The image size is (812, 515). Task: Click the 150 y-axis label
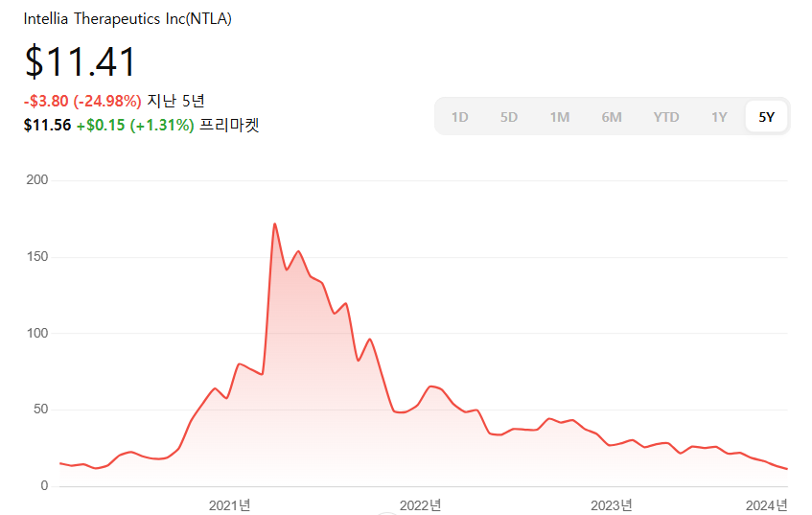click(x=37, y=256)
